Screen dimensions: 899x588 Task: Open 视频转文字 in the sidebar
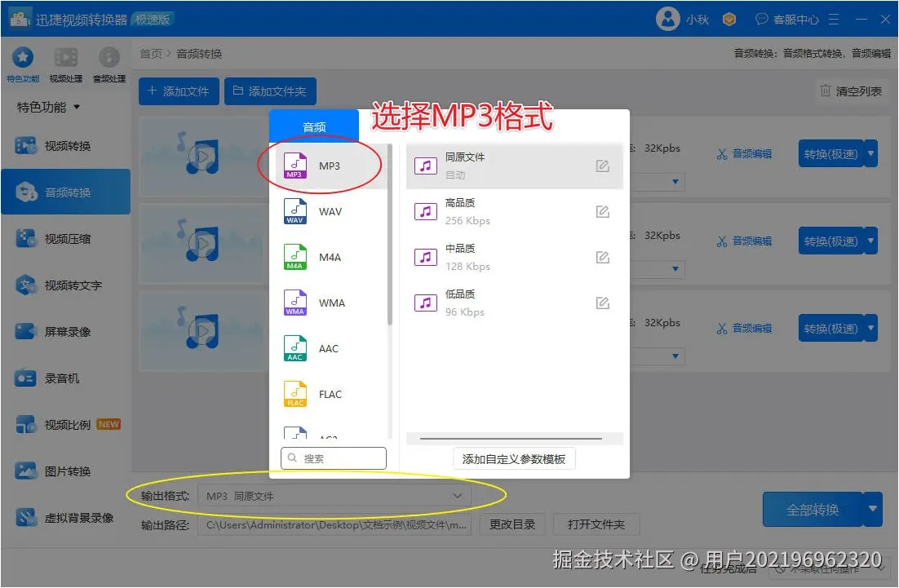(66, 285)
